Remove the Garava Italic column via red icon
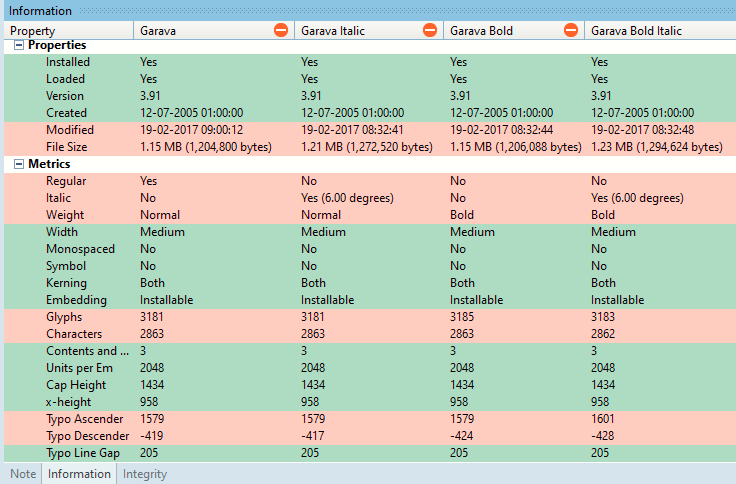 pyautogui.click(x=430, y=31)
